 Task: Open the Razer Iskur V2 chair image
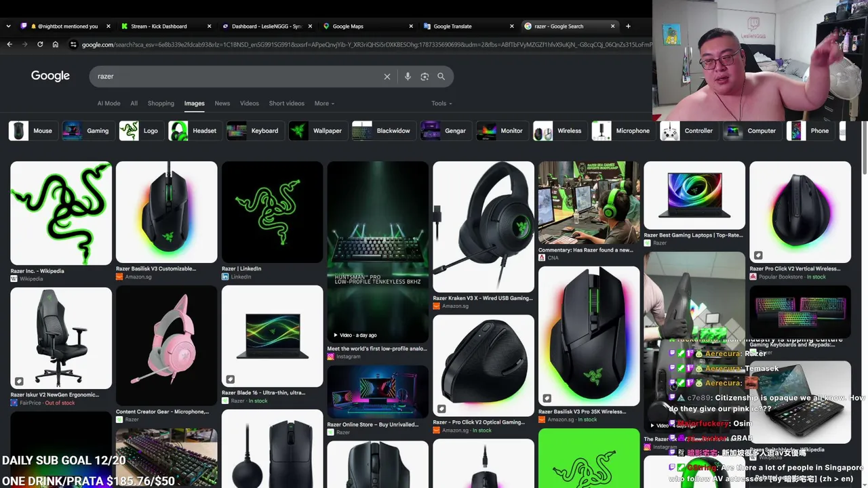pos(61,338)
